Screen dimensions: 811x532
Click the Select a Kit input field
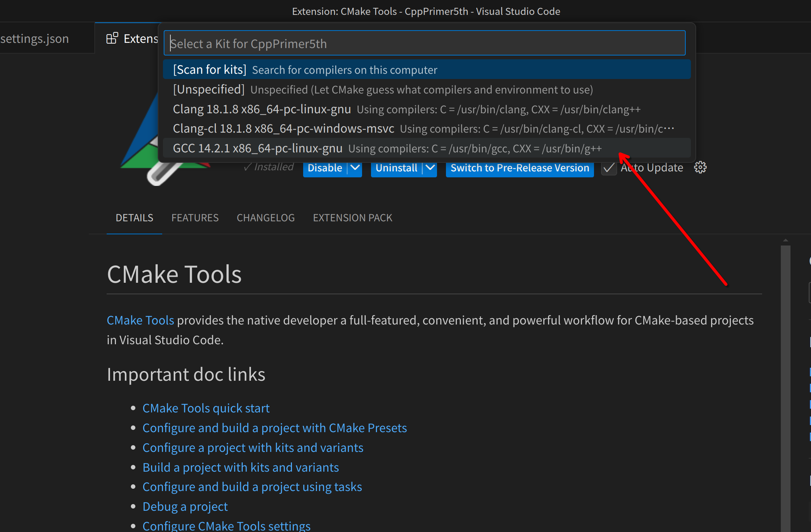pyautogui.click(x=424, y=43)
